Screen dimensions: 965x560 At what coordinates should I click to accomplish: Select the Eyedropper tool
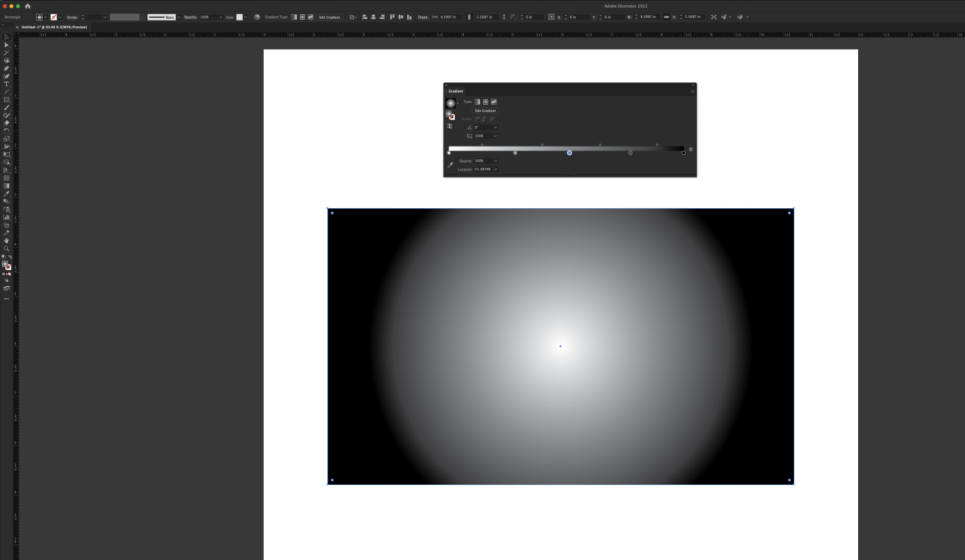6,194
